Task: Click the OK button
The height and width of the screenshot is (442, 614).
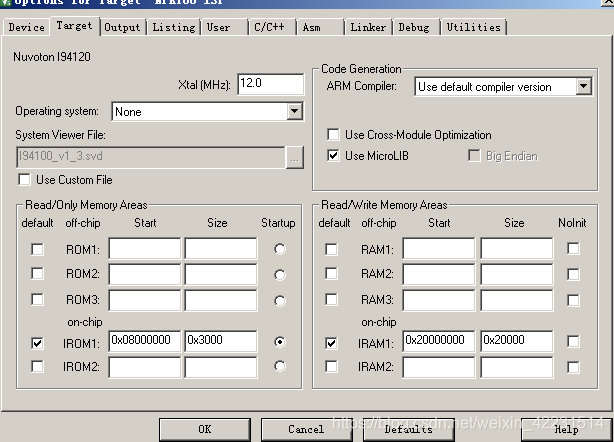Action: 205,429
